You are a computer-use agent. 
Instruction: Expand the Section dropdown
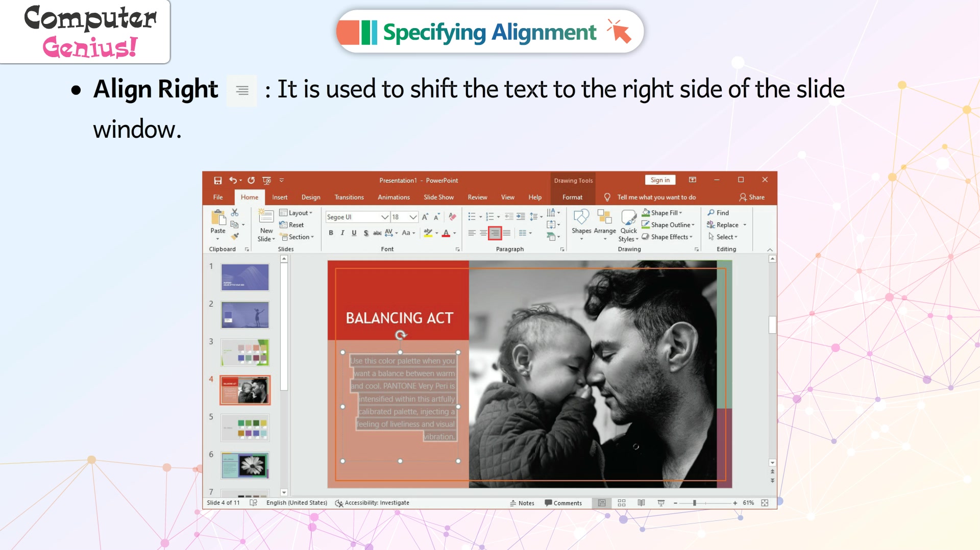297,237
